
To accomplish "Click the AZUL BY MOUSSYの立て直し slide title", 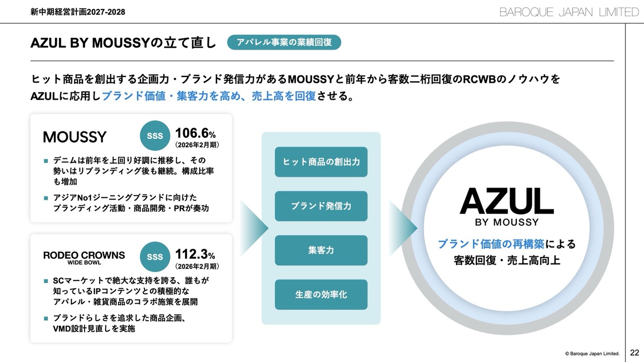I will coord(124,43).
